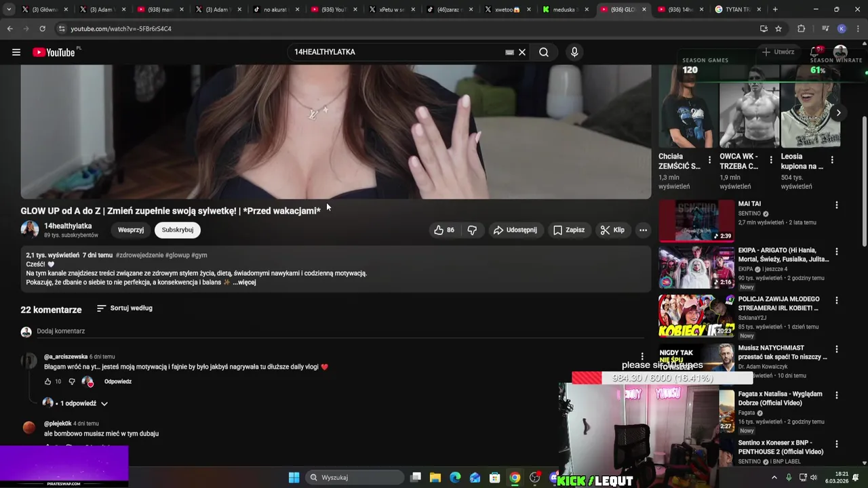Open options menu for MAI TAI video
The height and width of the screenshot is (488, 868).
pyautogui.click(x=837, y=205)
